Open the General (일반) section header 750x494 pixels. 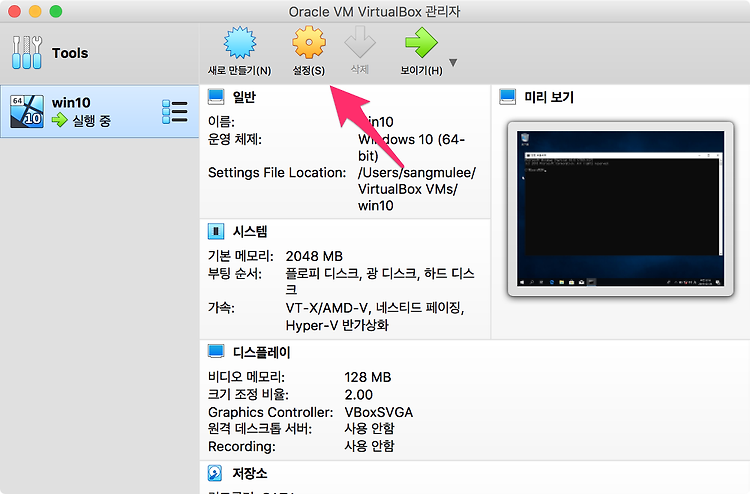[x=244, y=97]
